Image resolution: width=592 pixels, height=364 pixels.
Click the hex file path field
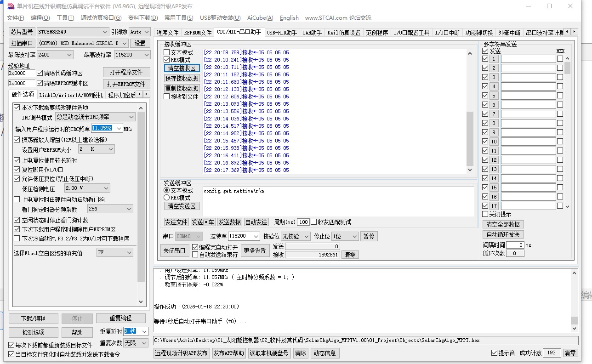366,341
